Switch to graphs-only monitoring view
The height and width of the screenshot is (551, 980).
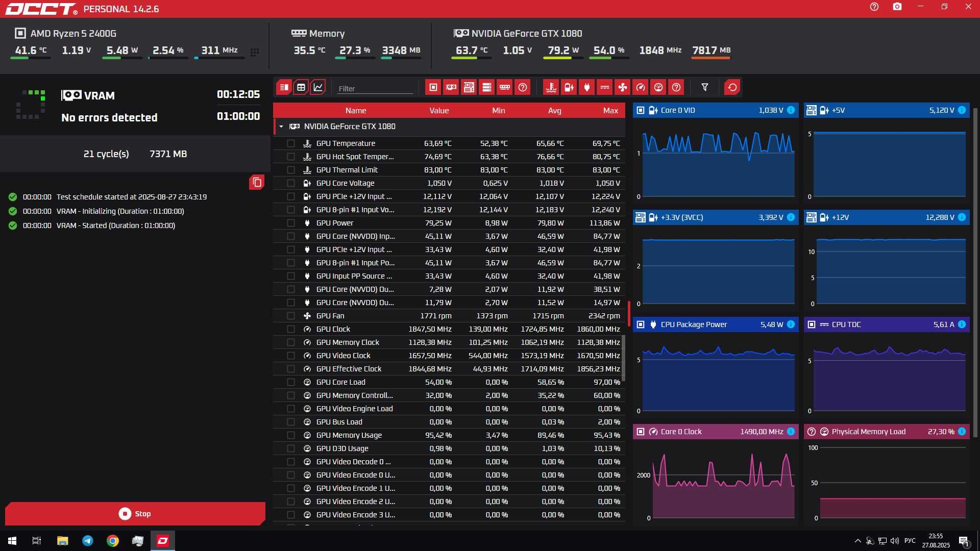tap(318, 87)
